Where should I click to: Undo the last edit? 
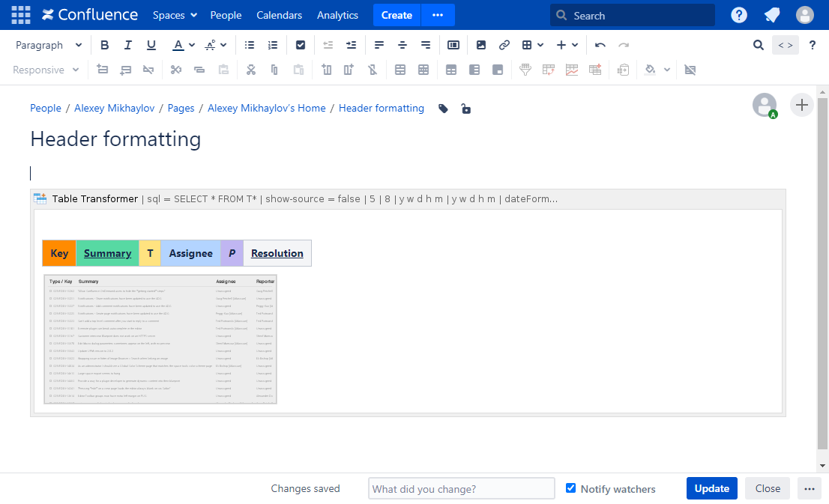pyautogui.click(x=600, y=46)
